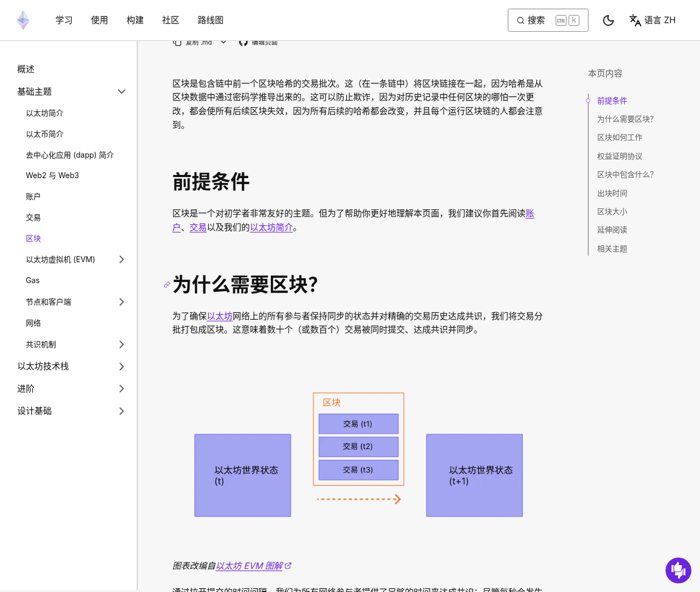Expand the 以太坊虚拟机 (EVM) sidebar chevron
This screenshot has height=592, width=700.
pos(121,259)
